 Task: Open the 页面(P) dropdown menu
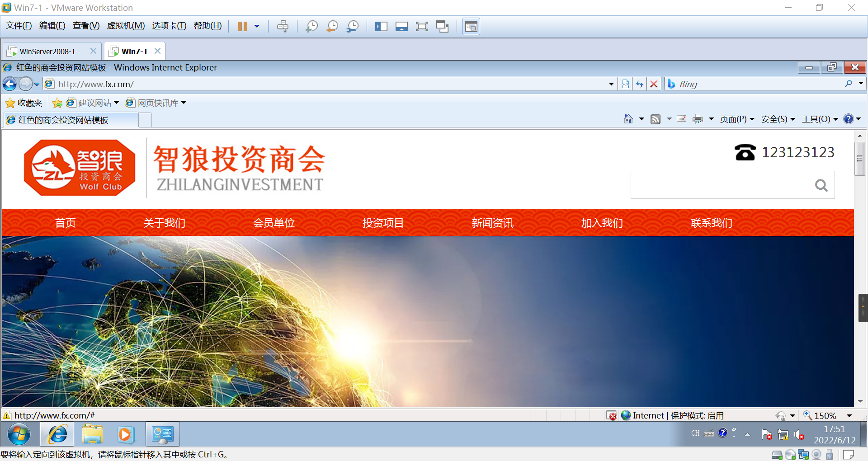coord(737,119)
